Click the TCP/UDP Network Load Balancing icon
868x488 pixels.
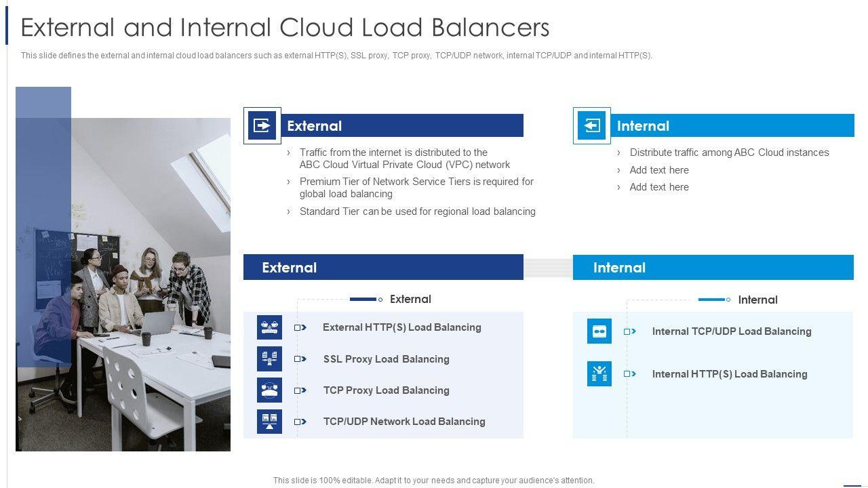click(269, 421)
